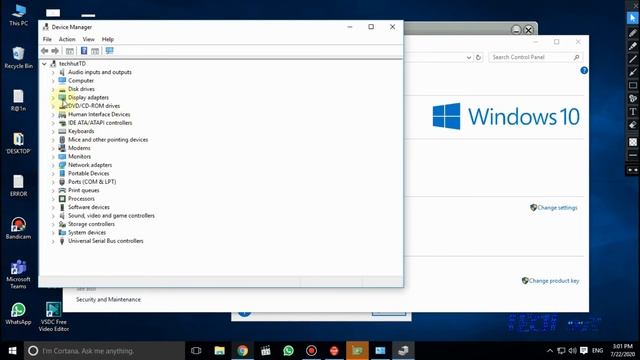This screenshot has width=640, height=360.
Task: Open the Action menu
Action: tap(67, 39)
